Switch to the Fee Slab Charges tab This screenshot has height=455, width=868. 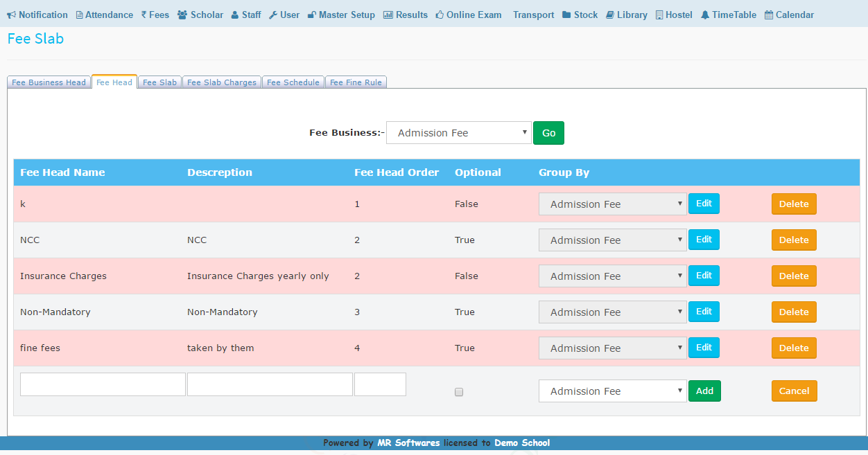click(222, 82)
